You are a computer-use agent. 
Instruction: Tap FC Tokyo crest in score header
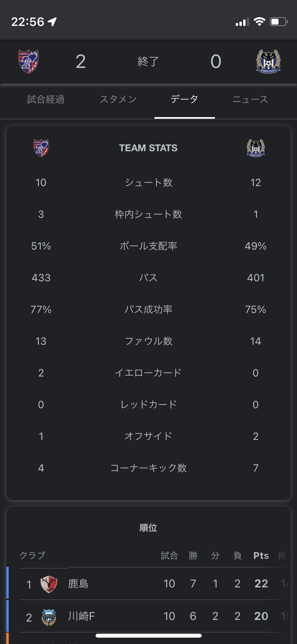[x=29, y=62]
